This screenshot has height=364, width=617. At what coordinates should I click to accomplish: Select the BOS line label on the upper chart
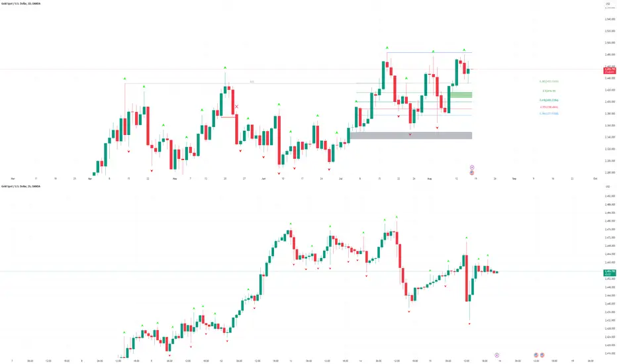pos(252,82)
